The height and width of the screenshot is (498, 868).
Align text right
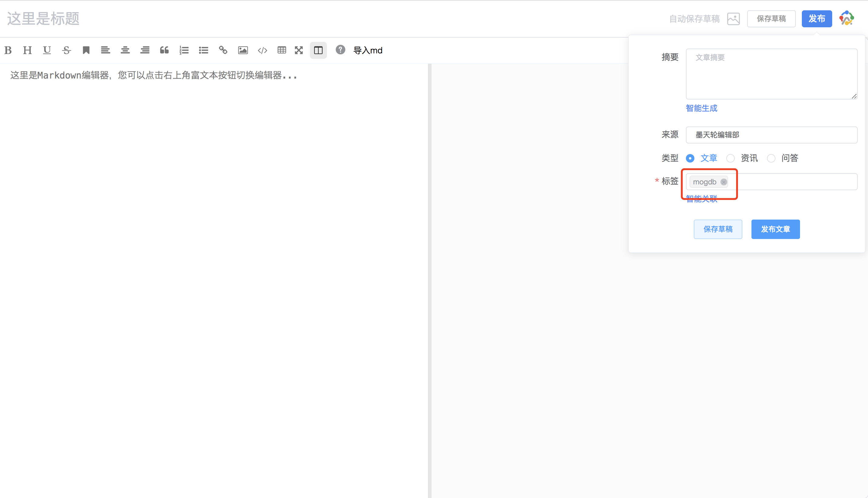point(145,50)
